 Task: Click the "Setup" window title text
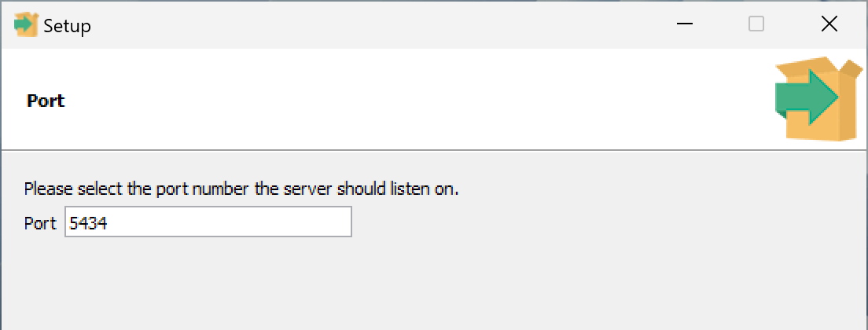67,26
